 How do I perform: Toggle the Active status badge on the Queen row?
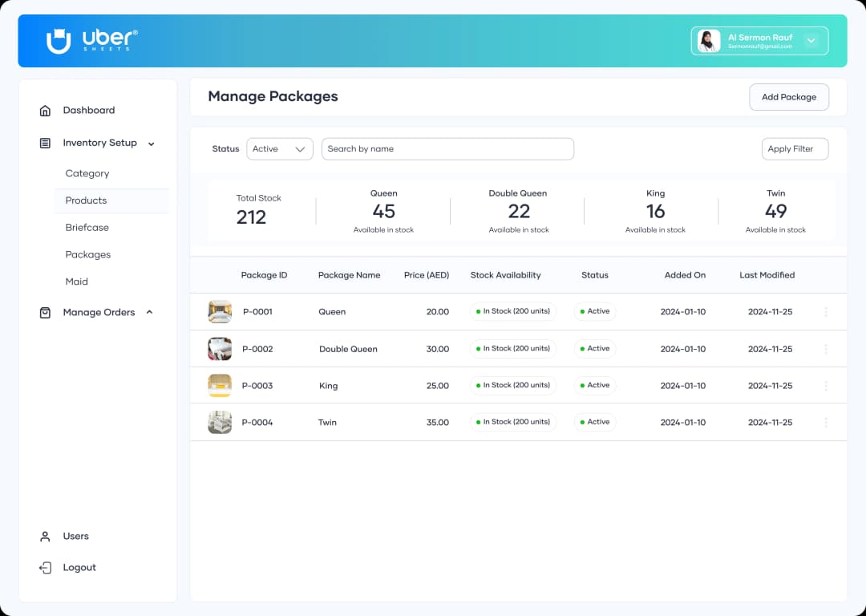[x=594, y=311]
